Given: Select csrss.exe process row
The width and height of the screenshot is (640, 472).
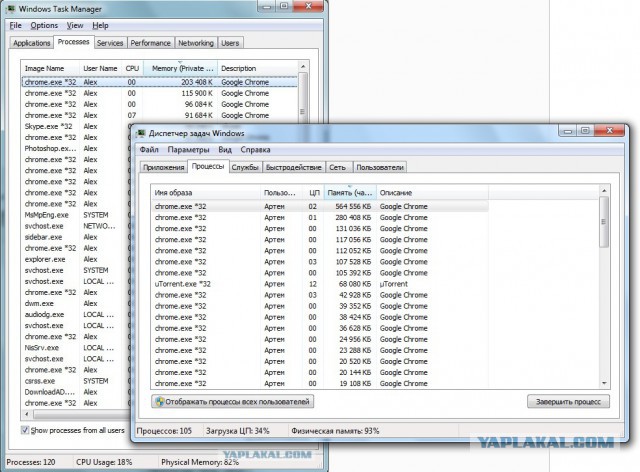Looking at the screenshot, I should tap(76, 381).
